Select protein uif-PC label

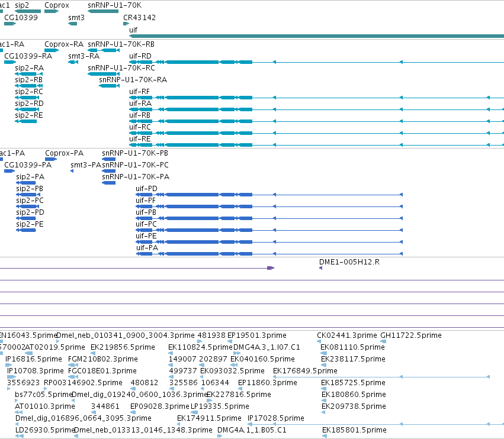(146, 224)
